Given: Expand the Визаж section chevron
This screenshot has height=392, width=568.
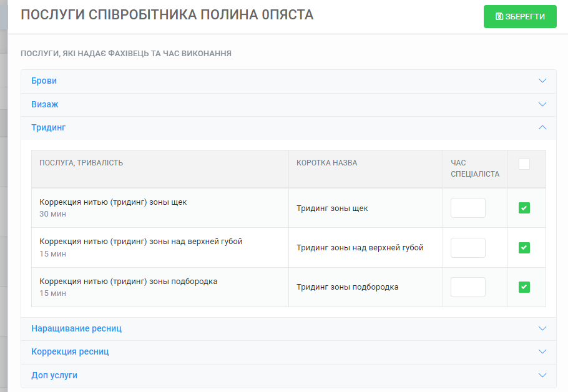Looking at the screenshot, I should pyautogui.click(x=542, y=104).
